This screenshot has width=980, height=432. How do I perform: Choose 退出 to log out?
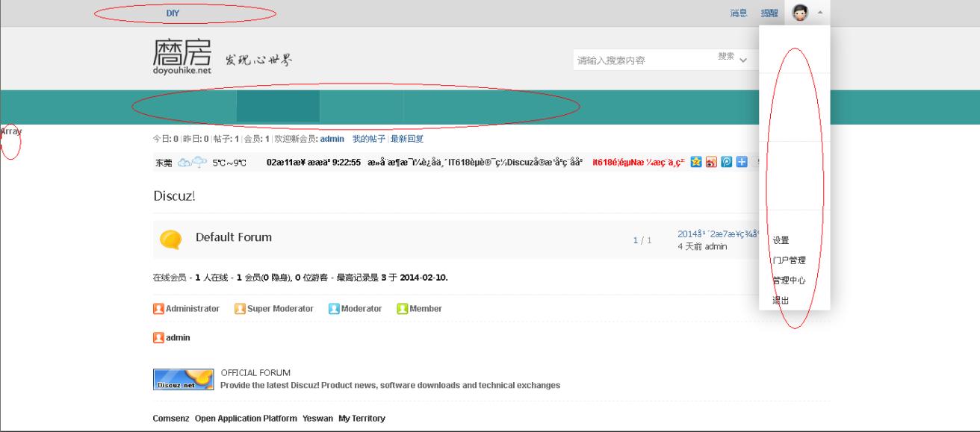[781, 301]
